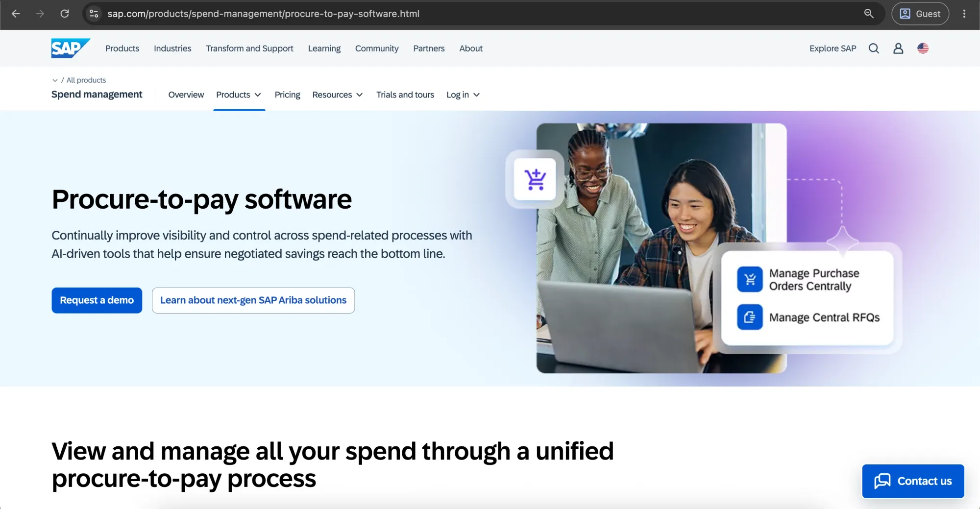This screenshot has width=980, height=509.
Task: Reload the page with the refresh icon
Action: pyautogui.click(x=65, y=14)
